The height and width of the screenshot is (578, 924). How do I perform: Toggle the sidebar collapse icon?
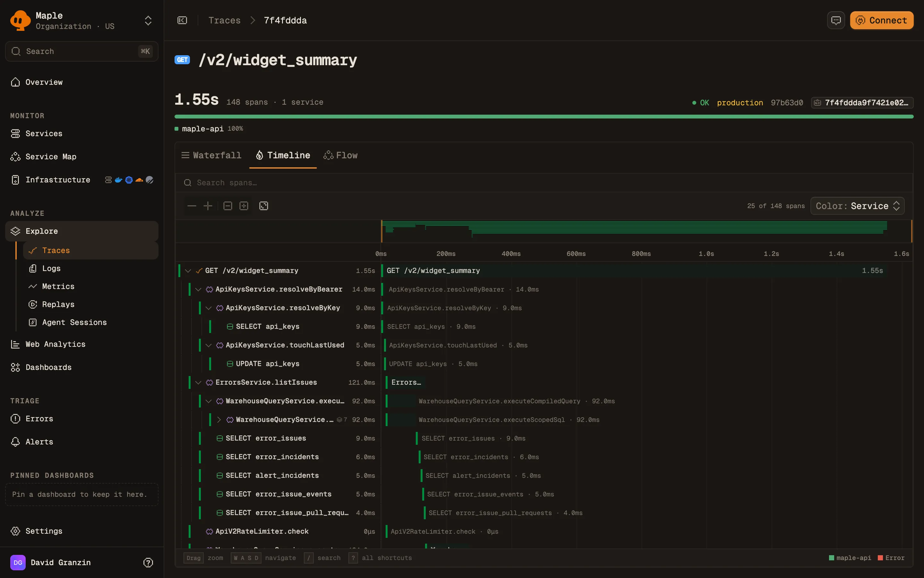pyautogui.click(x=182, y=20)
